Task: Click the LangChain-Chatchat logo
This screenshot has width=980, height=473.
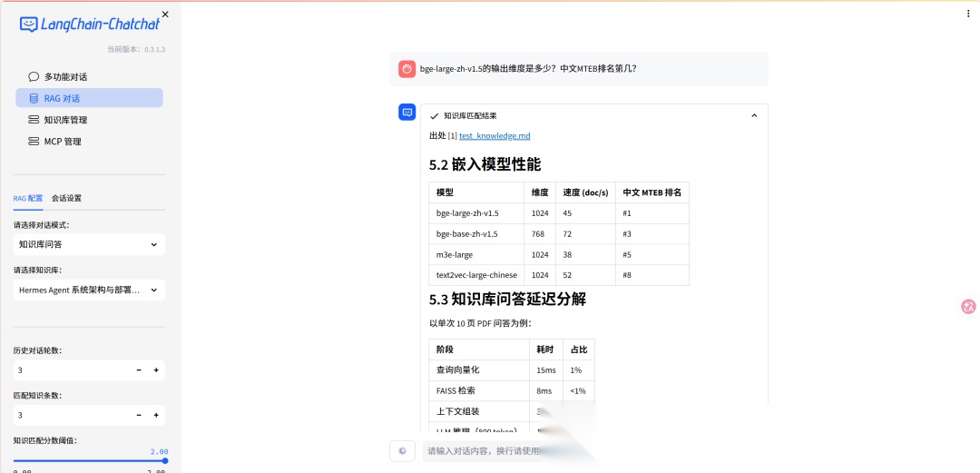Action: [x=90, y=25]
